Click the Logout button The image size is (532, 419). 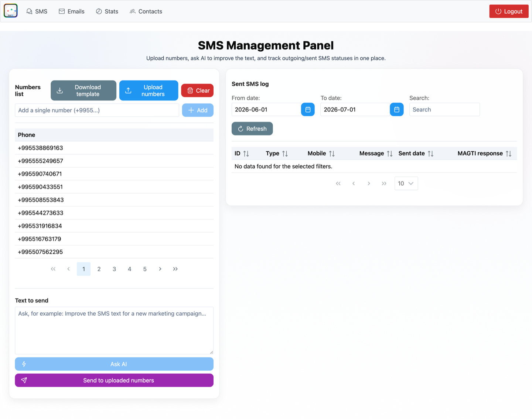click(x=509, y=11)
